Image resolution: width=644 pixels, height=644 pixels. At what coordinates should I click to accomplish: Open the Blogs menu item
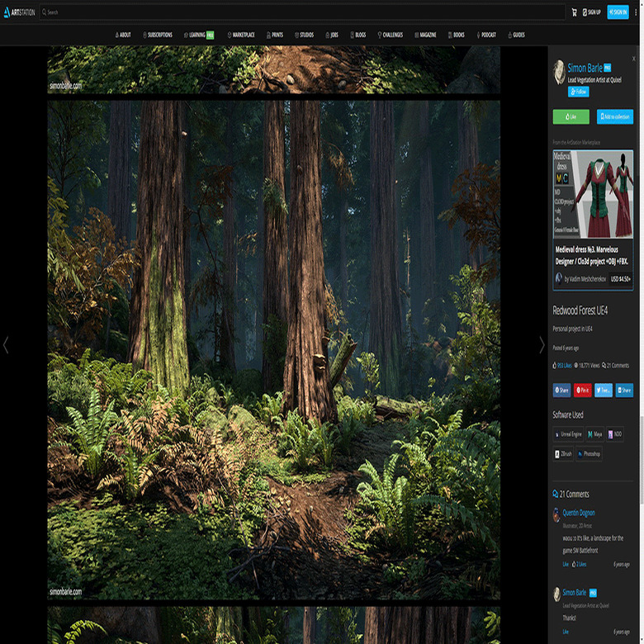[x=358, y=35]
